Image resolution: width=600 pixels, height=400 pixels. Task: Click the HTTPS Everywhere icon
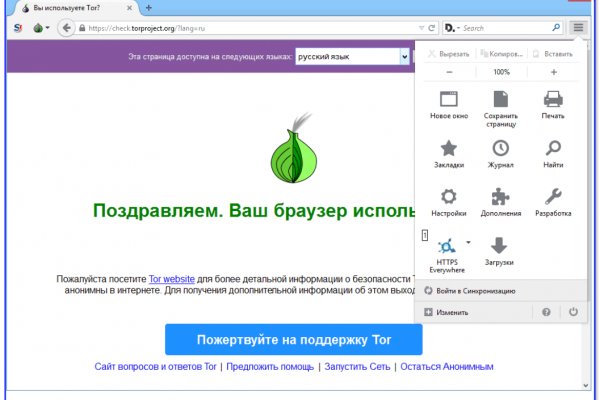coord(447,245)
